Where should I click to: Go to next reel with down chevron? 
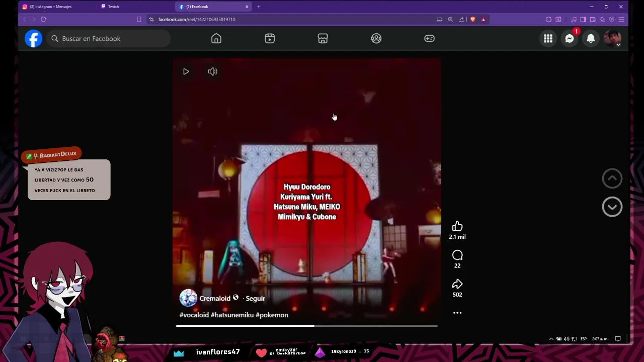612,207
